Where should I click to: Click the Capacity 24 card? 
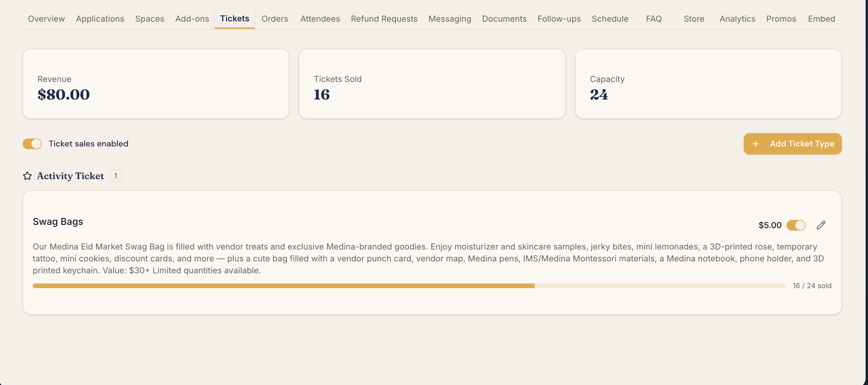click(x=708, y=84)
